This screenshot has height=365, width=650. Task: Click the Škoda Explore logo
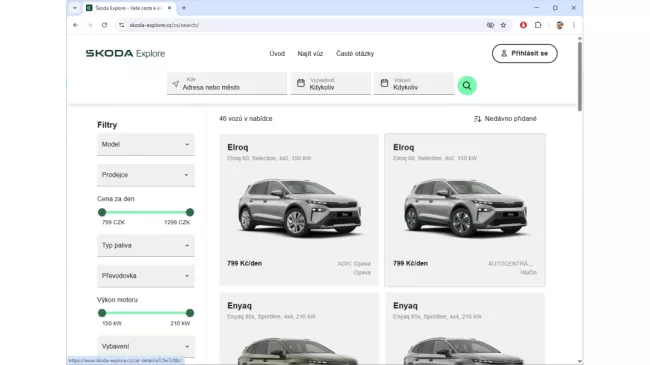point(125,53)
